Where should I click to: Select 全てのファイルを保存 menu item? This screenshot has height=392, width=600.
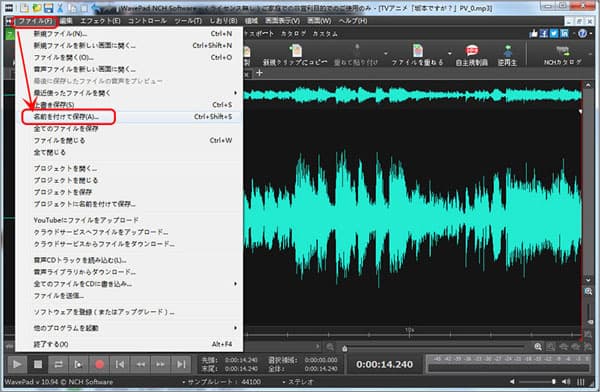click(129, 129)
